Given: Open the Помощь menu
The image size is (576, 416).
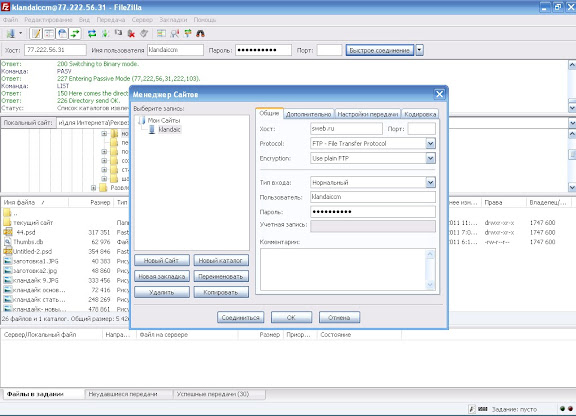Looking at the screenshot, I should (x=205, y=20).
